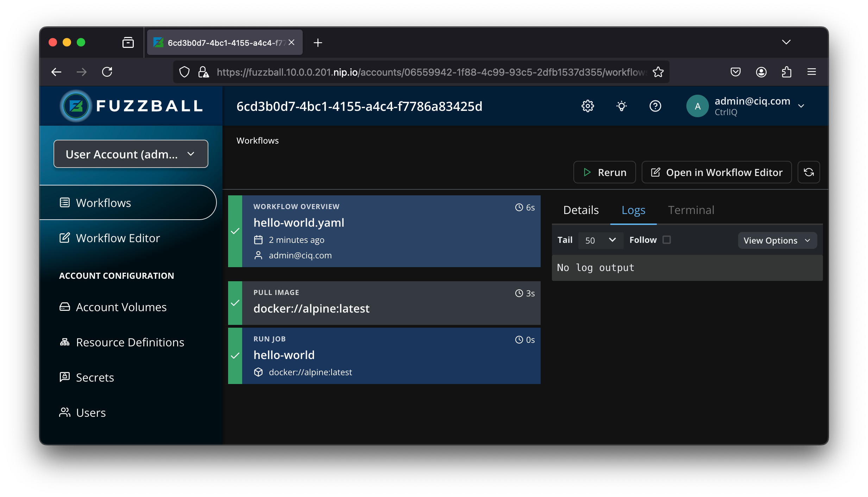Open the Terminal tab
This screenshot has height=497, width=868.
click(691, 210)
